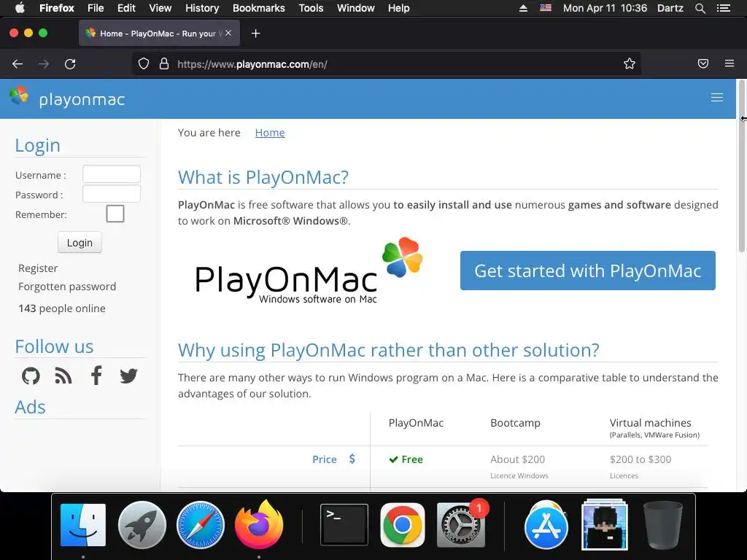Screen dimensions: 747x560
Task: Click the playonmac header title text
Action: 82,99
